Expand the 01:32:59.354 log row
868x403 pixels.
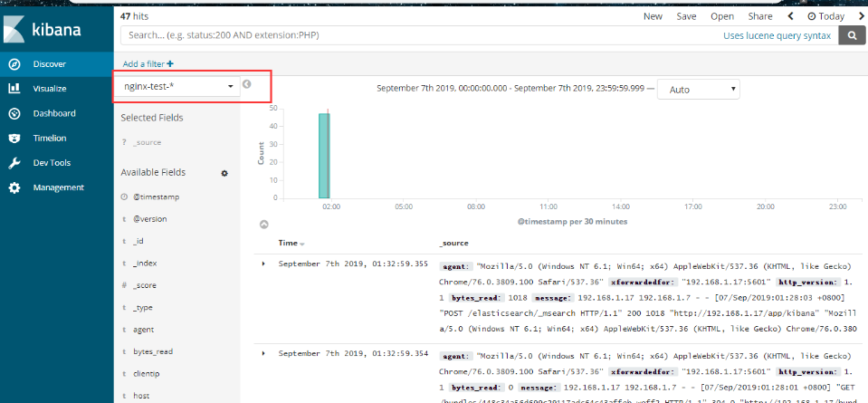(x=263, y=353)
